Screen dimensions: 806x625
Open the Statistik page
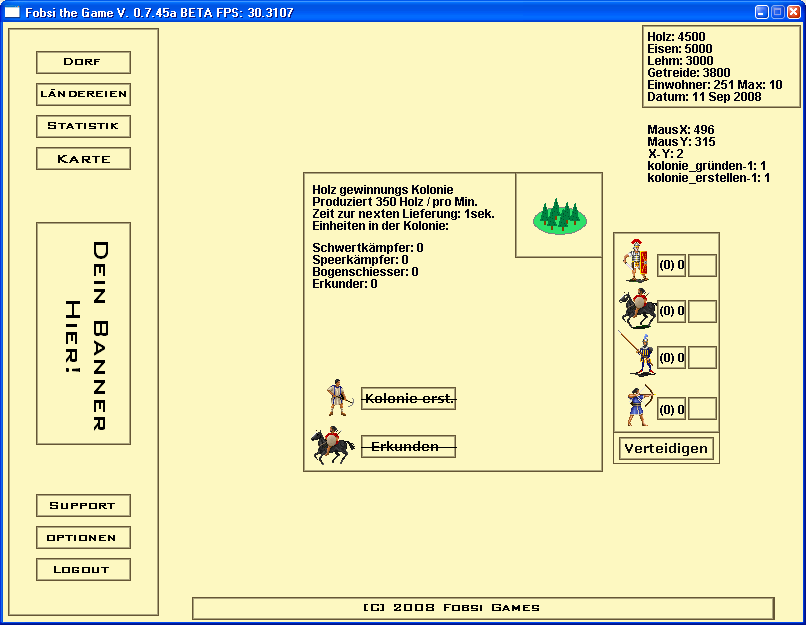[83, 126]
